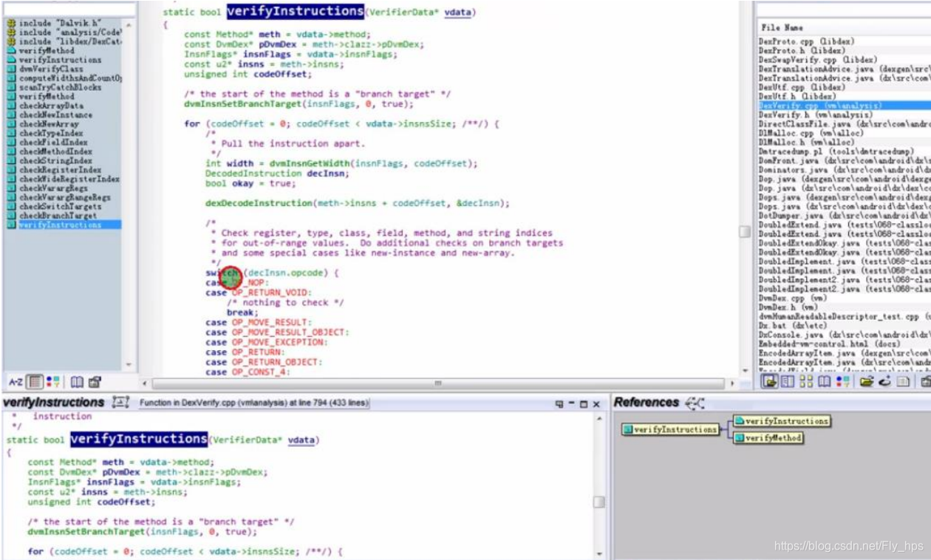Screen dimensions: 931x560
Task: Open DomFront.java in project file list
Action: coord(845,160)
